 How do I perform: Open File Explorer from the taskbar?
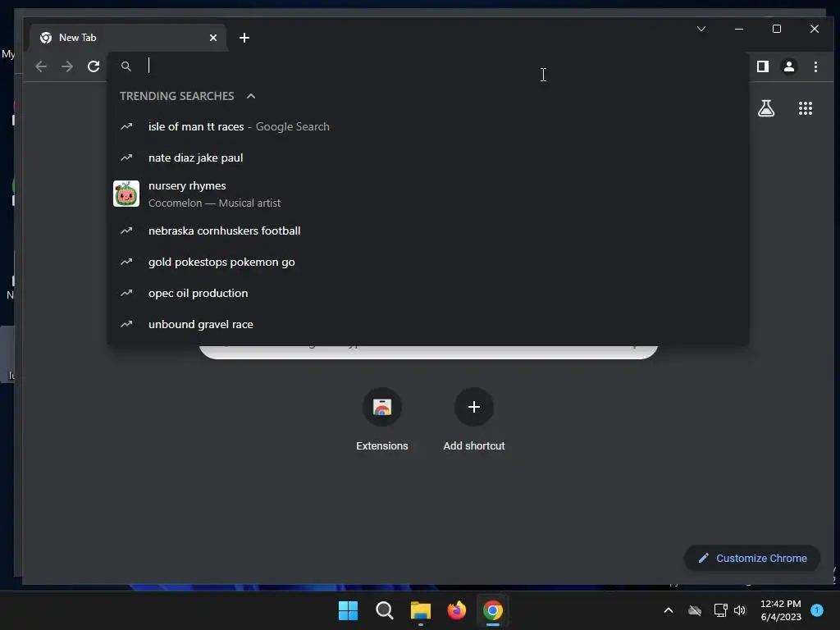pyautogui.click(x=421, y=610)
